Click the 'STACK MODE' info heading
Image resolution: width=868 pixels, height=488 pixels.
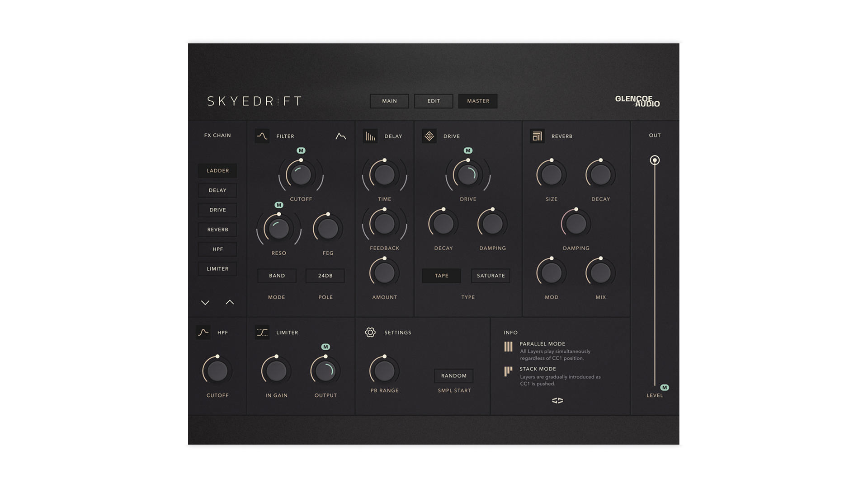pos(538,369)
